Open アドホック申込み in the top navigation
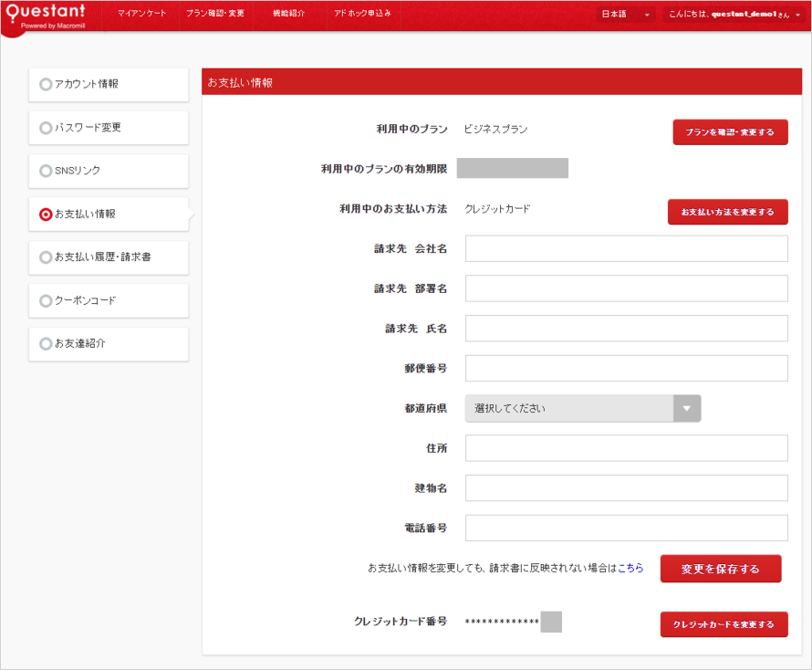Image resolution: width=812 pixels, height=670 pixels. pos(362,14)
